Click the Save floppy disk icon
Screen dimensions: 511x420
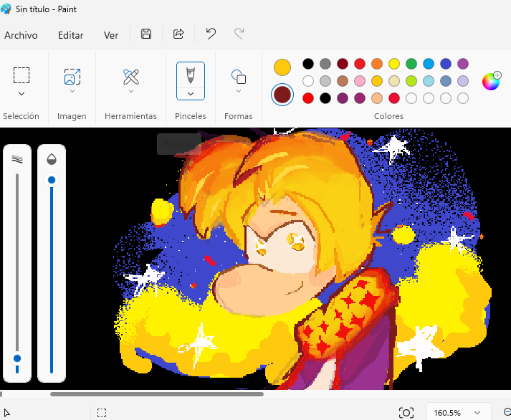146,34
